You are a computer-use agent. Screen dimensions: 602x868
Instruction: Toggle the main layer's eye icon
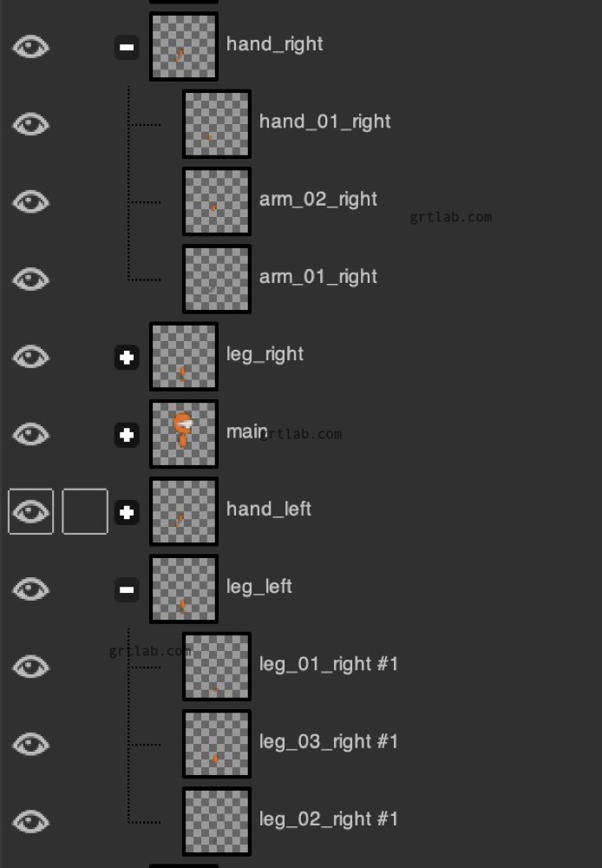(x=30, y=434)
